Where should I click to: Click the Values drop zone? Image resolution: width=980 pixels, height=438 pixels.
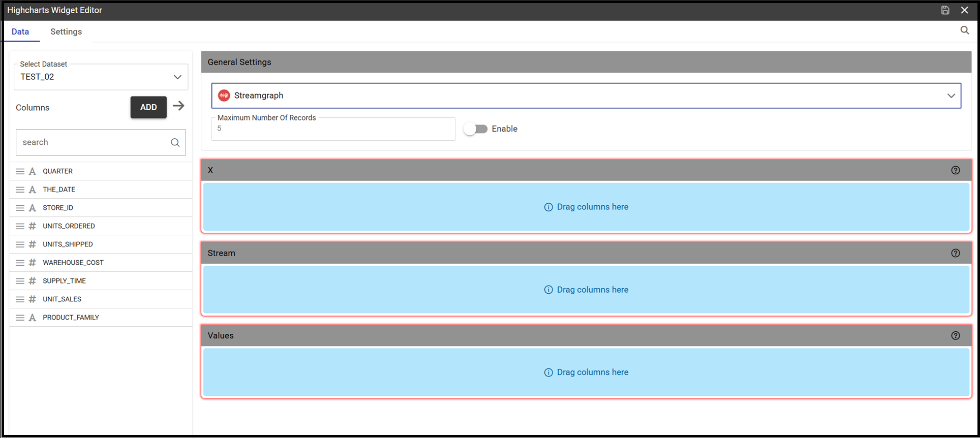[587, 372]
